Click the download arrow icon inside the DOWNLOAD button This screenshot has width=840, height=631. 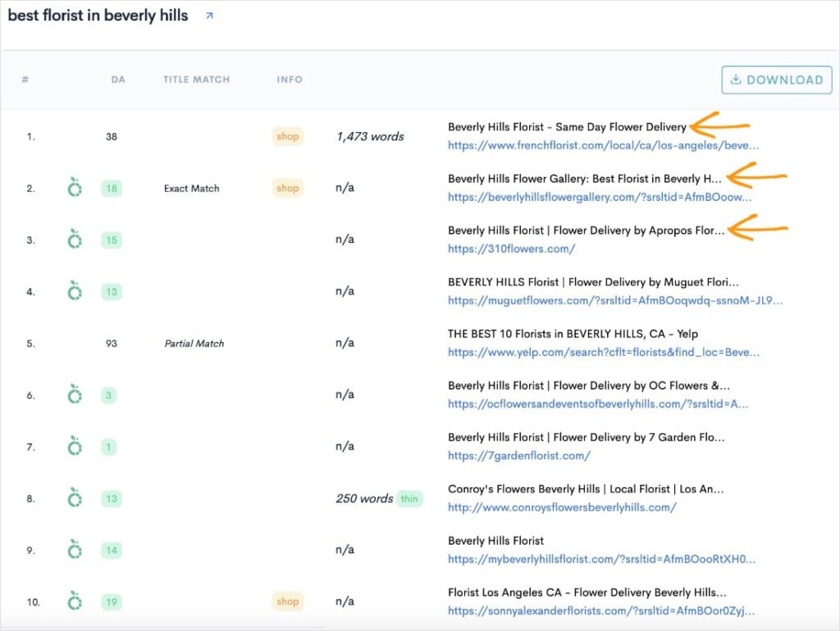736,80
